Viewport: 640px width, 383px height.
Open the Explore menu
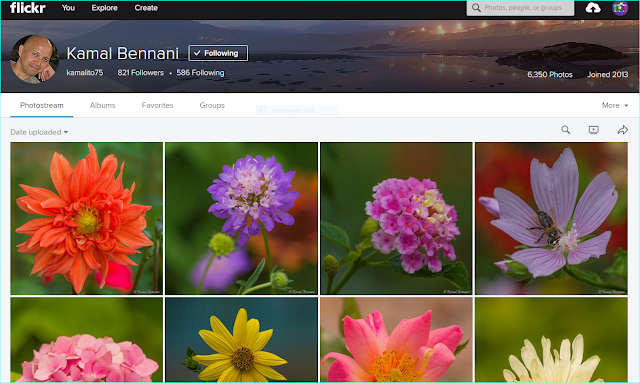(x=104, y=8)
